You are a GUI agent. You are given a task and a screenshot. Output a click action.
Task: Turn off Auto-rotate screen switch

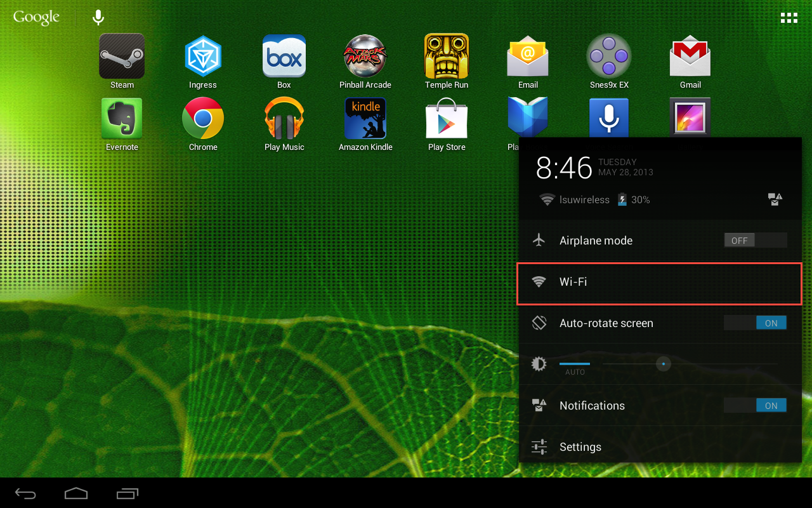755,323
